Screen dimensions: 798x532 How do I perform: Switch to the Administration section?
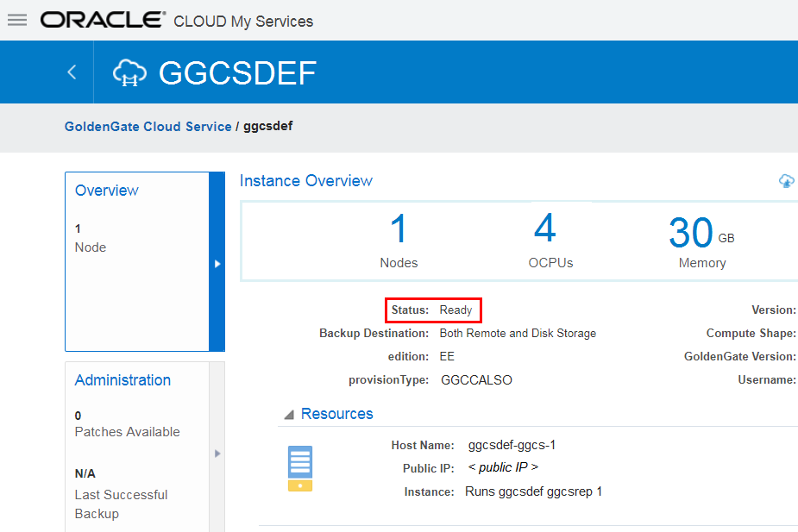[x=123, y=379]
